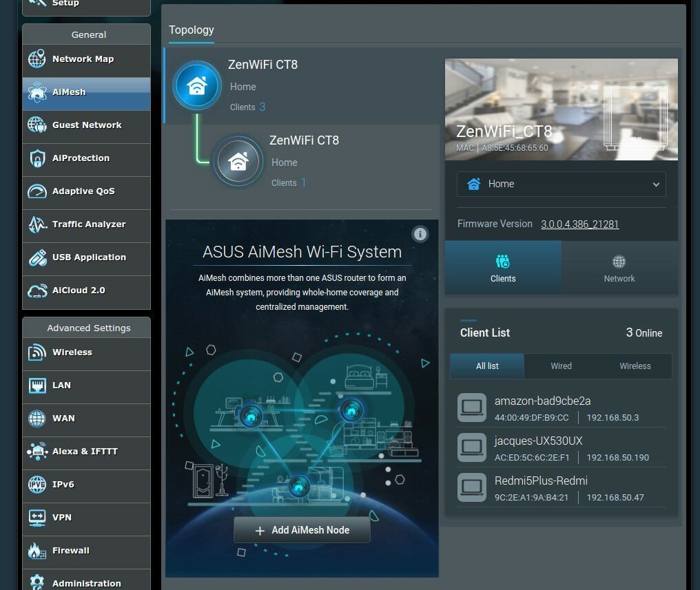
Task: Click the AiCloud 2.0 cloud icon
Action: pyautogui.click(x=37, y=291)
